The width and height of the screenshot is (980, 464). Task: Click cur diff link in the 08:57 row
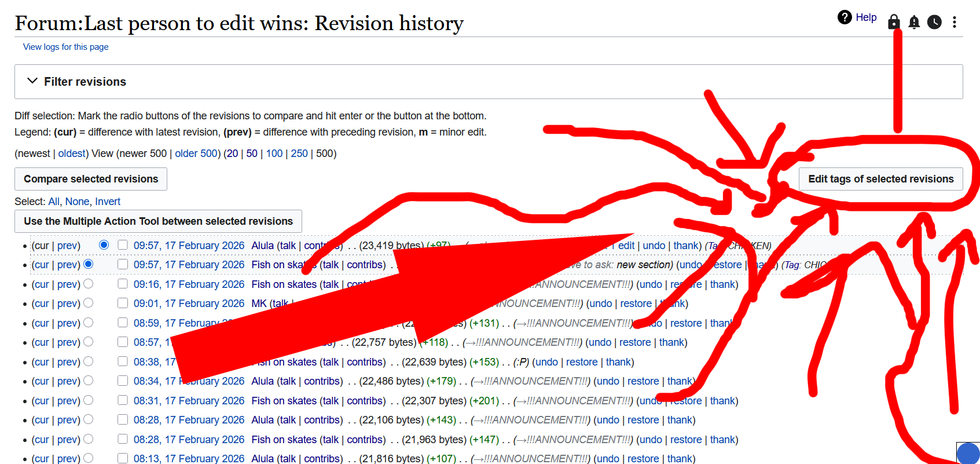point(42,342)
